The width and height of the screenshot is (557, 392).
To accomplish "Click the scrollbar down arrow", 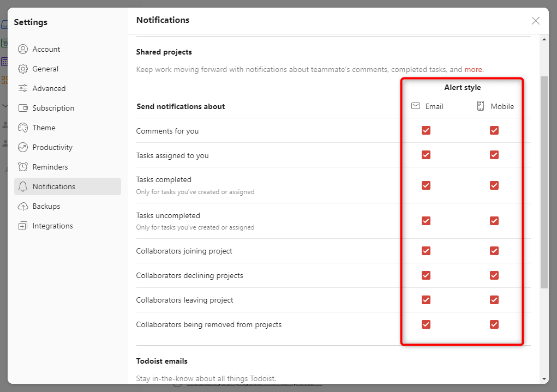I will pyautogui.click(x=544, y=379).
